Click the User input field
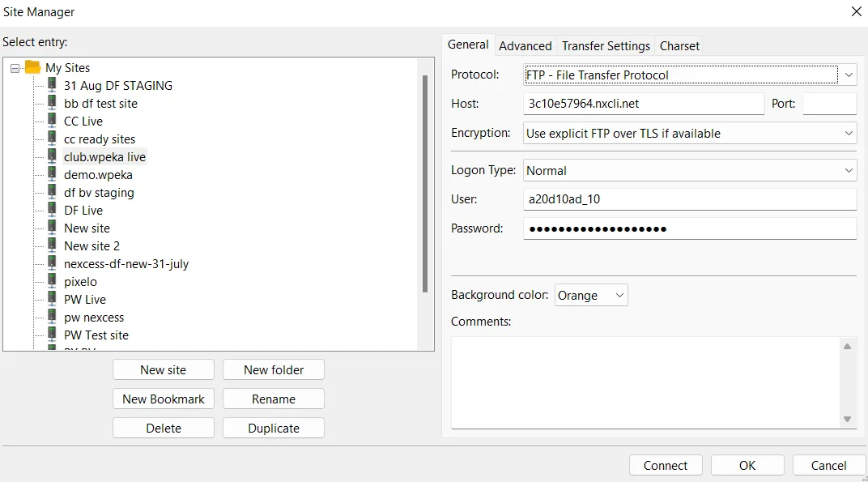868x482 pixels. tap(690, 199)
